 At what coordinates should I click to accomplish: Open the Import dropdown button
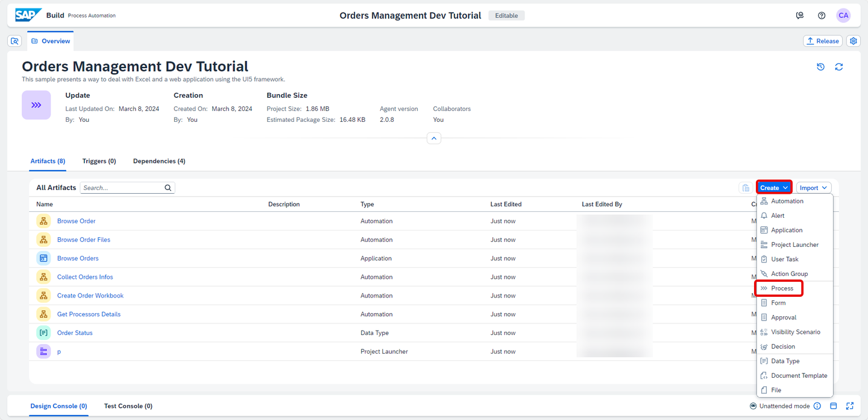click(814, 188)
